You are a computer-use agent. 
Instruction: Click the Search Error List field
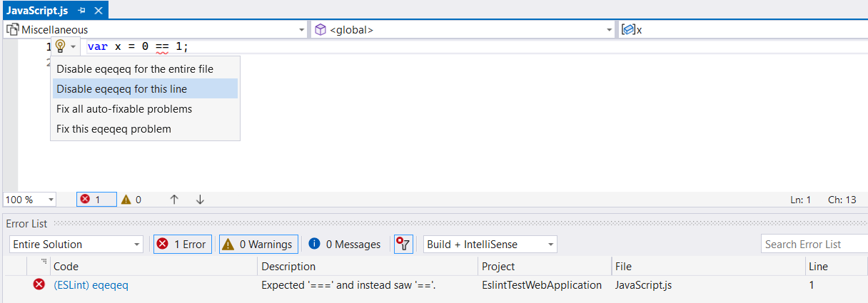coord(813,245)
